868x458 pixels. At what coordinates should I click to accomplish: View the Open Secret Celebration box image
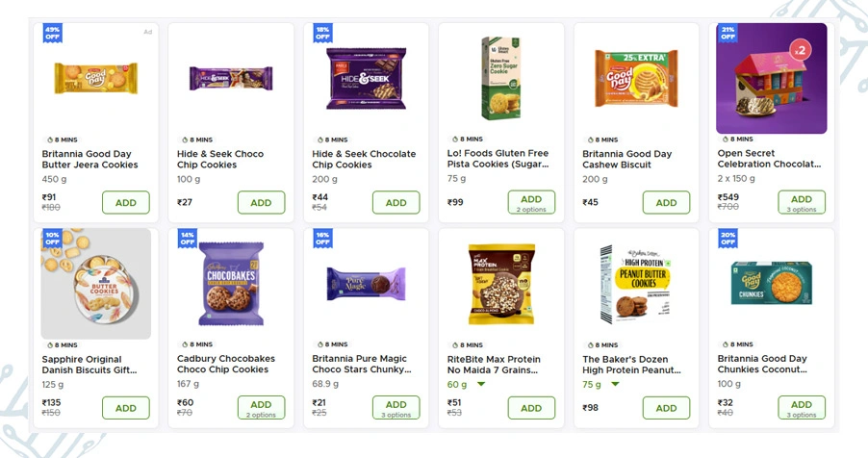[771, 78]
